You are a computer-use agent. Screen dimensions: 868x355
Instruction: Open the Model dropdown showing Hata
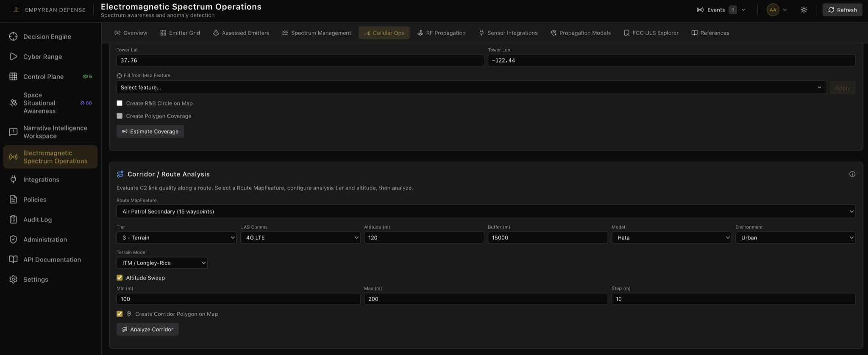(x=671, y=238)
